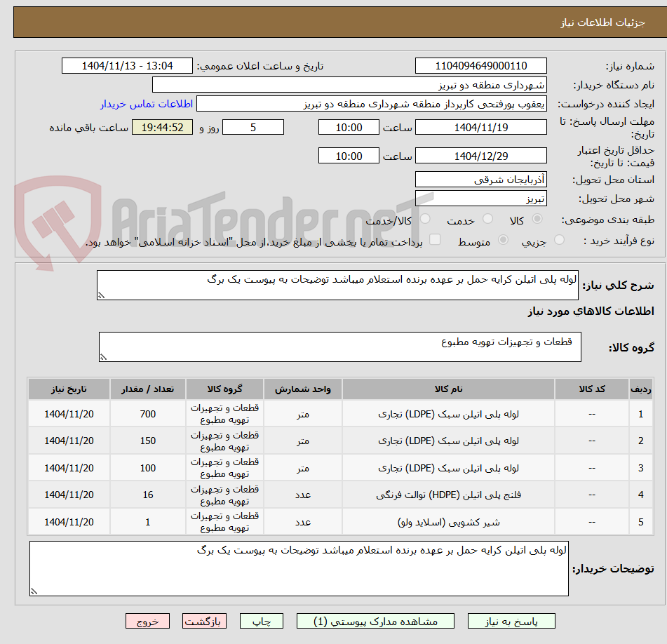Click unit عدد in row 5
The height and width of the screenshot is (644, 667).
click(x=303, y=522)
